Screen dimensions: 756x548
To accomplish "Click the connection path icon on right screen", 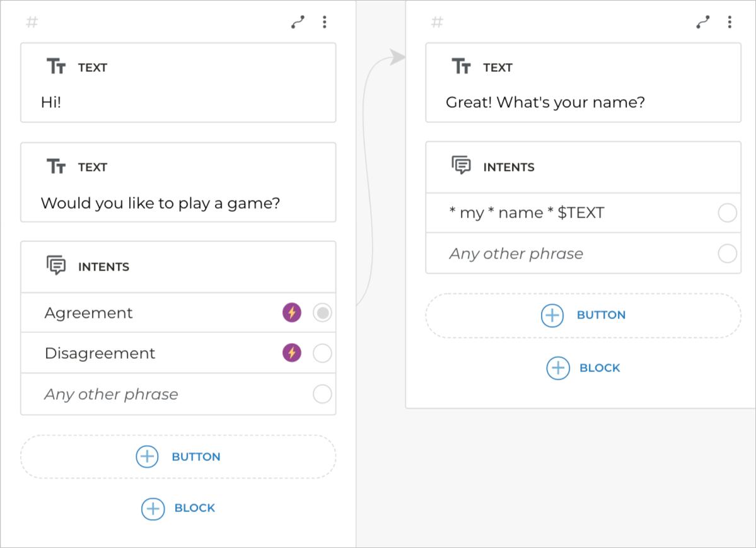I will 702,23.
